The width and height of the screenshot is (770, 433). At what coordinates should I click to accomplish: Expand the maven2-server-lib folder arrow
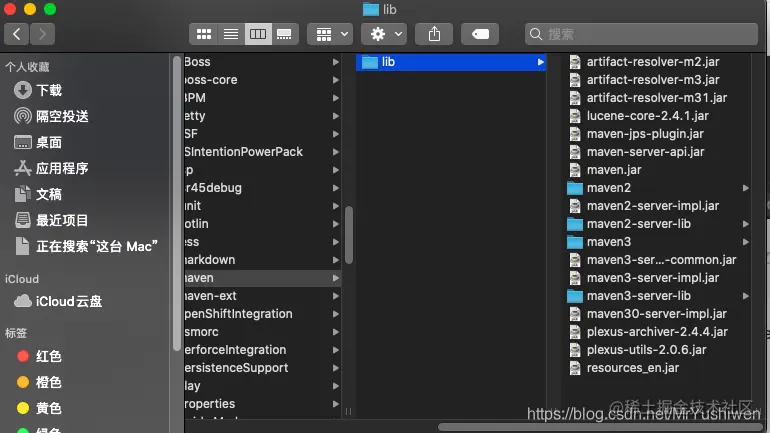745,224
